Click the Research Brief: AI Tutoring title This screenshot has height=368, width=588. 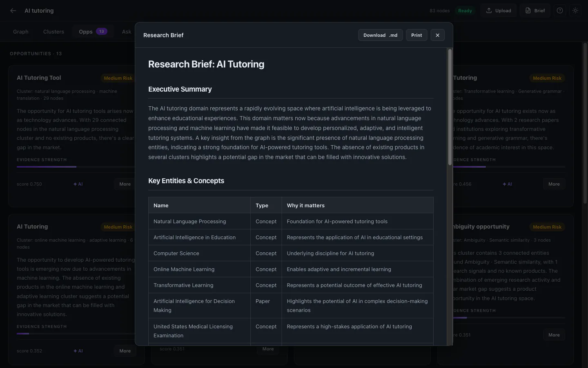coord(206,64)
